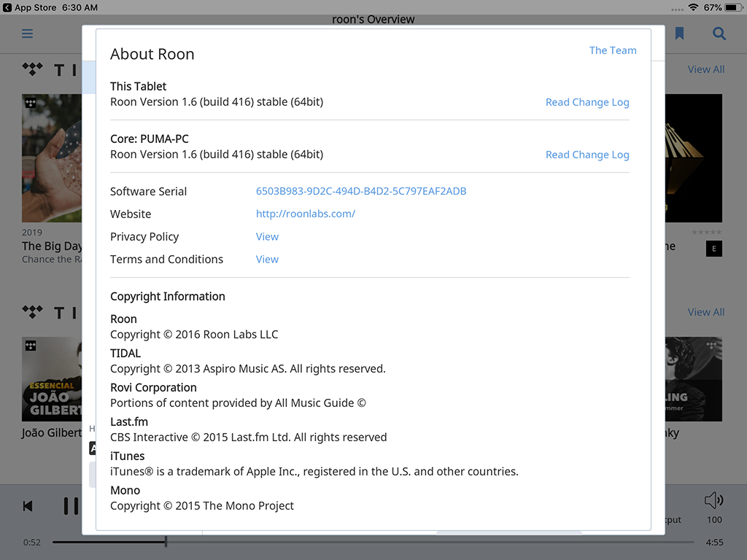747x560 pixels.
Task: Open the volume speaker control
Action: [713, 500]
